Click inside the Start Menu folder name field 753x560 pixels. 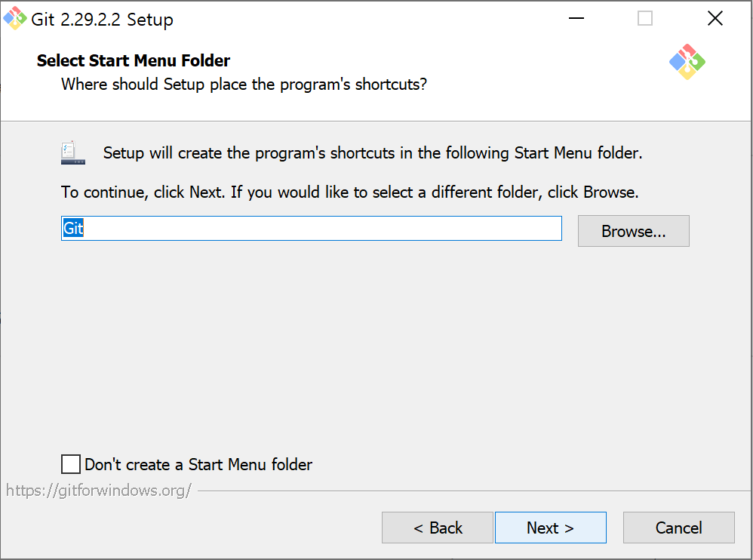[311, 228]
